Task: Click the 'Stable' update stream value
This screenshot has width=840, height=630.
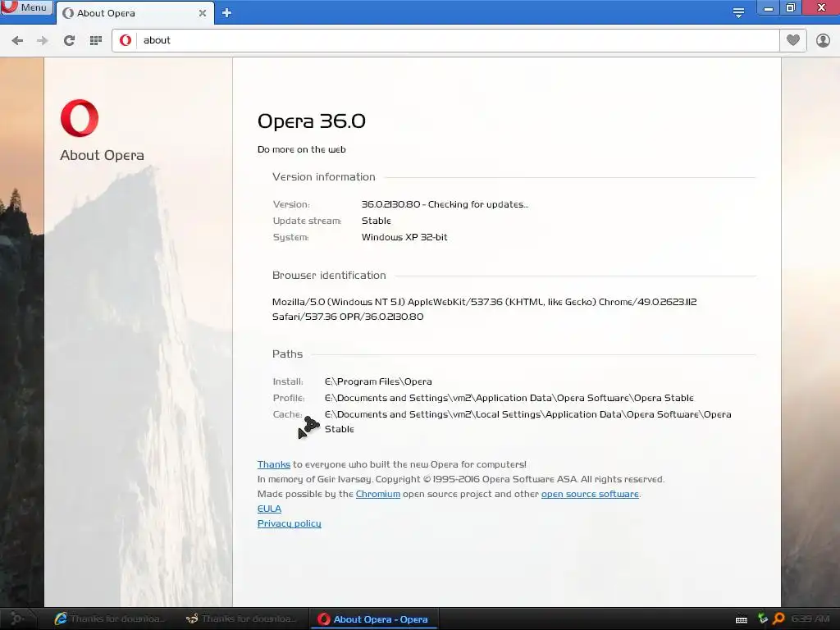Action: 376,221
